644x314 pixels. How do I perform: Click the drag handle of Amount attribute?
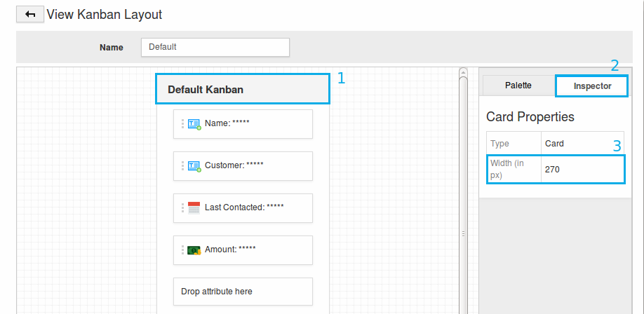[x=182, y=250]
